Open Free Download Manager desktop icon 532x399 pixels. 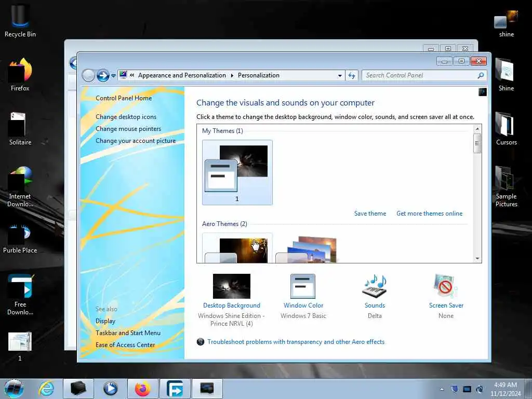click(20, 295)
